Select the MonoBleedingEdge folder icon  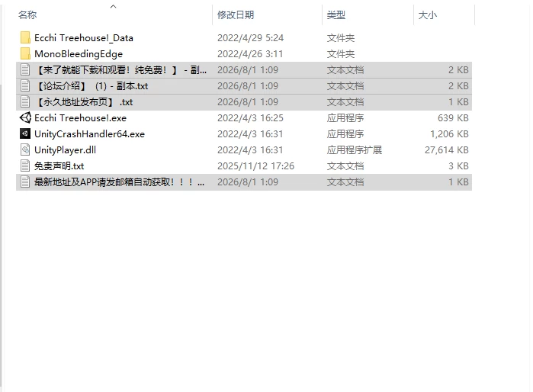click(x=25, y=53)
